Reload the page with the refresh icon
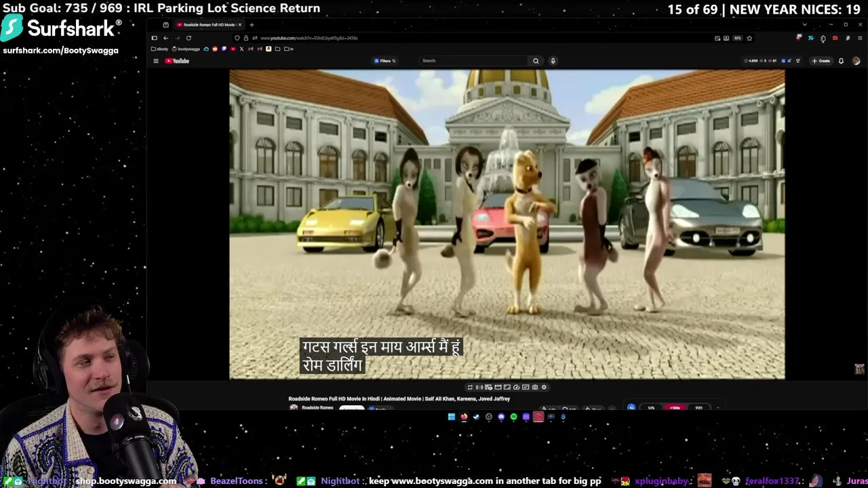This screenshot has width=868, height=488. click(x=189, y=38)
